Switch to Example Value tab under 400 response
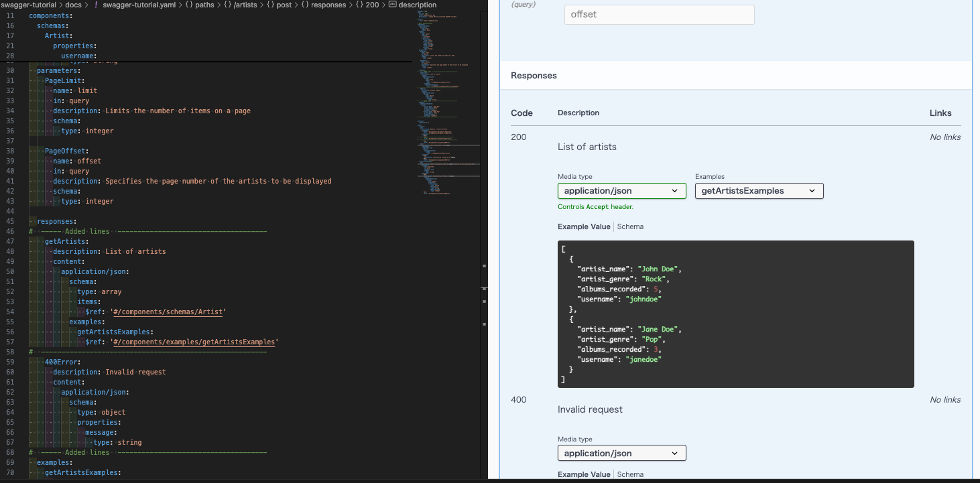Image resolution: width=980 pixels, height=483 pixels. point(584,474)
